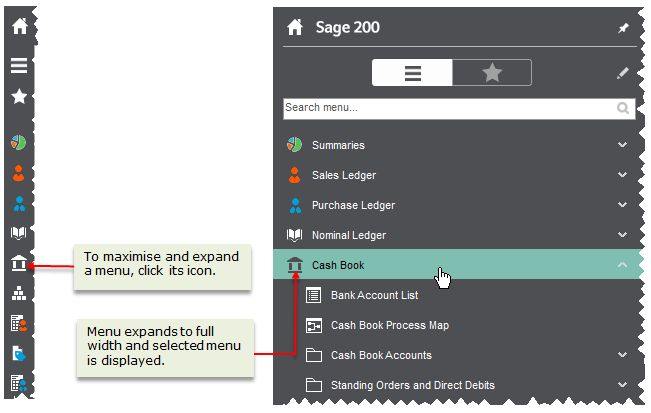Click the stacked boxes icon in collapsed sidebar

[19, 293]
